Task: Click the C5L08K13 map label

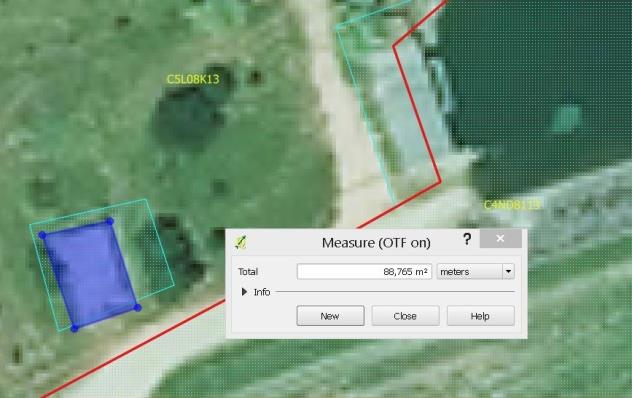Action: pos(193,79)
